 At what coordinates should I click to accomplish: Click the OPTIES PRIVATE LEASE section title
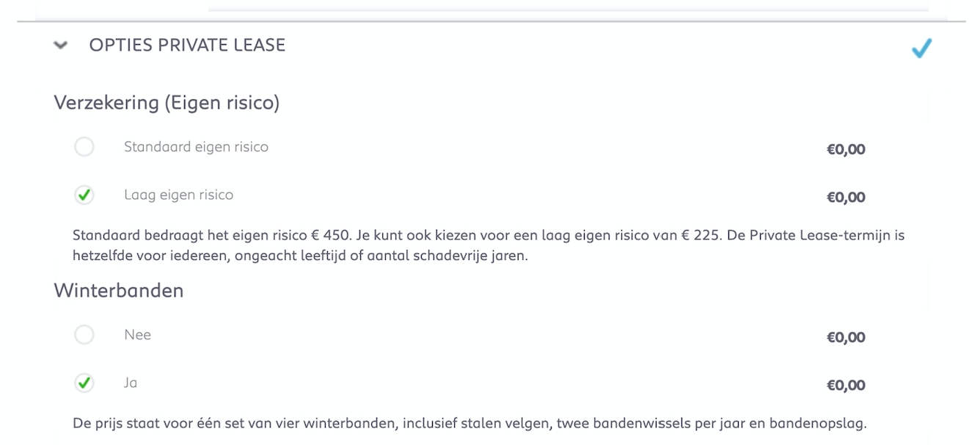(x=187, y=46)
